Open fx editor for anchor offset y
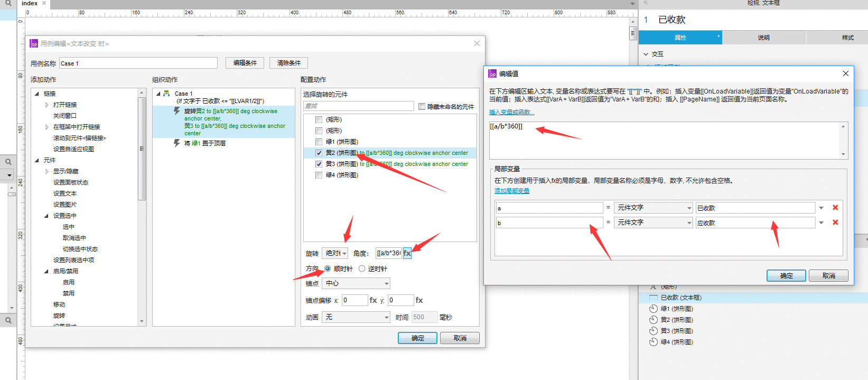 point(419,300)
